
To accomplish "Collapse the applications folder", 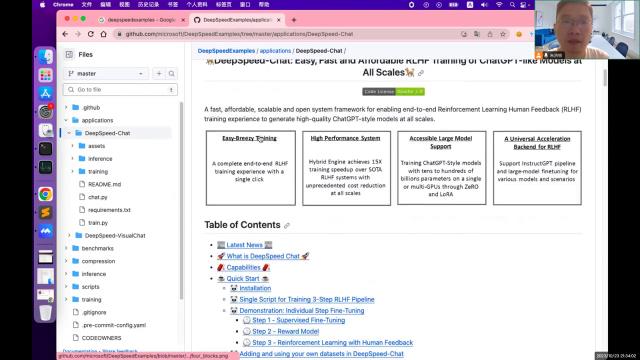I will [66, 120].
